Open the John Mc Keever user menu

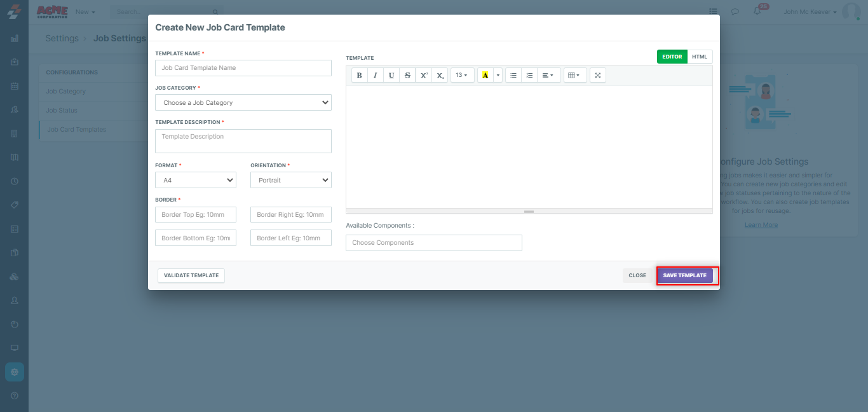pos(810,11)
